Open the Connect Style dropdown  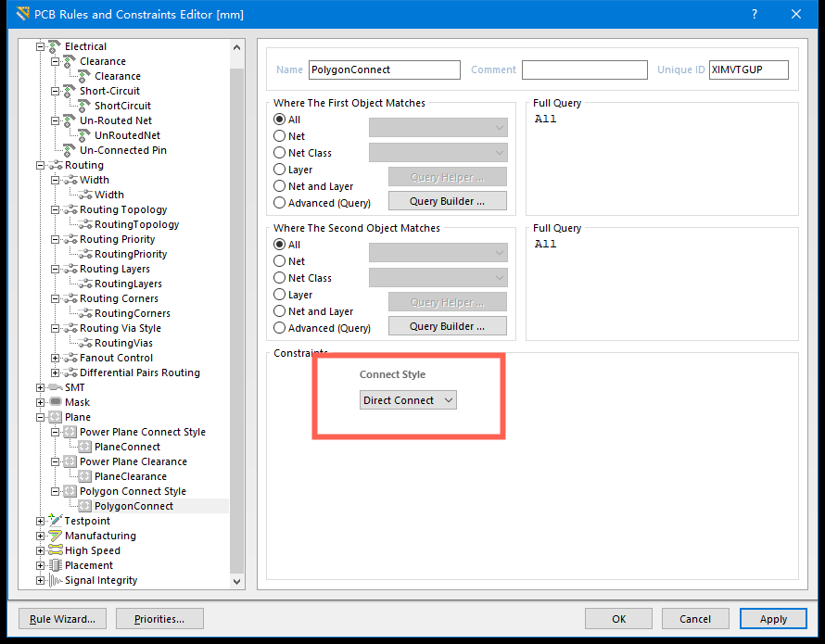click(408, 400)
